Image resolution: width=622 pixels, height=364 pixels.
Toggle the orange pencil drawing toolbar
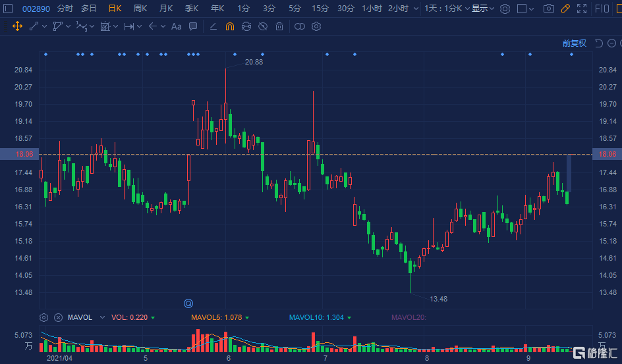[565, 9]
